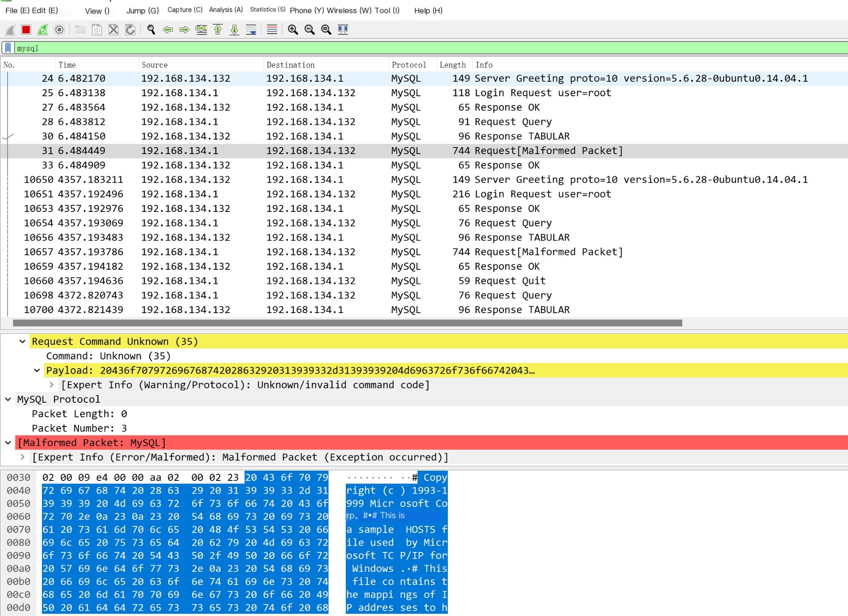Click the mysql display filter field
Image resolution: width=848 pixels, height=616 pixels.
point(431,48)
